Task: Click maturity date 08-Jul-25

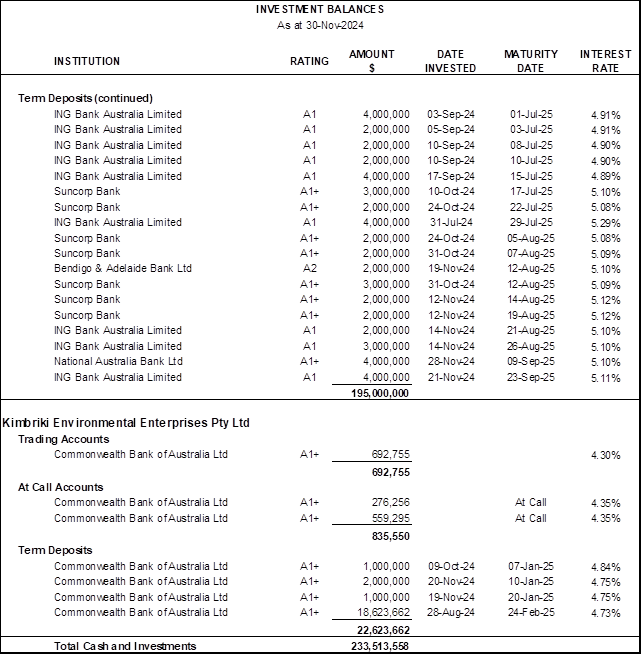Action: (531, 145)
